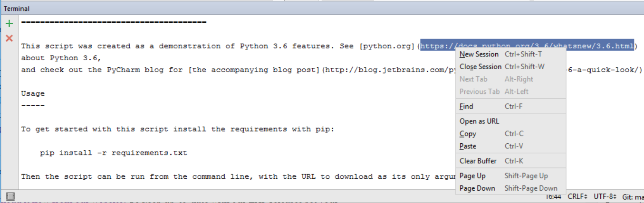Select Open as URL menu entry

pyautogui.click(x=479, y=121)
